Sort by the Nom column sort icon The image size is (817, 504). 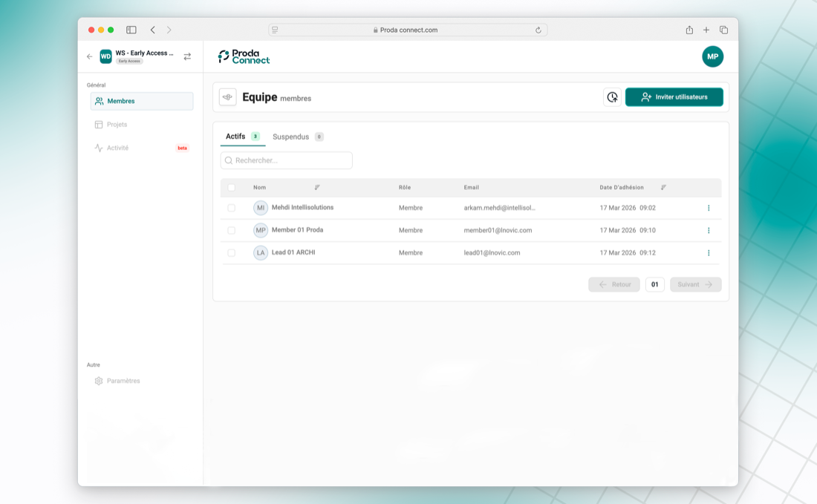[317, 188]
